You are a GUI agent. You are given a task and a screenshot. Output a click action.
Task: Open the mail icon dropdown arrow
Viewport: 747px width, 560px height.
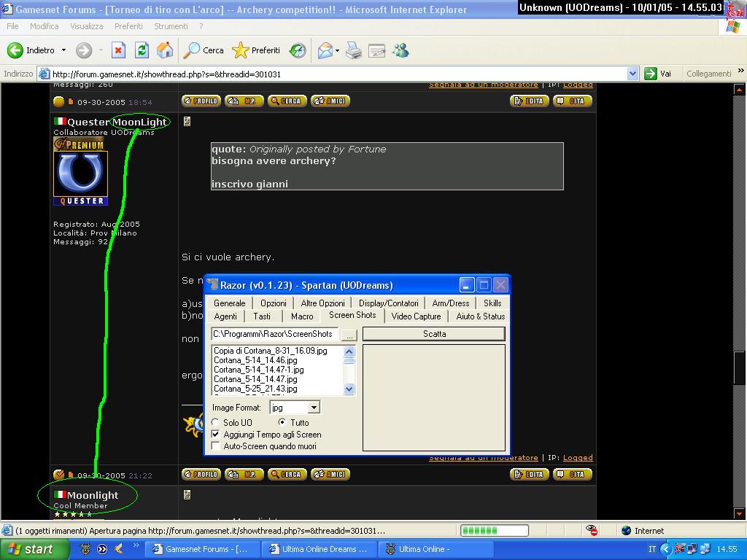[337, 50]
